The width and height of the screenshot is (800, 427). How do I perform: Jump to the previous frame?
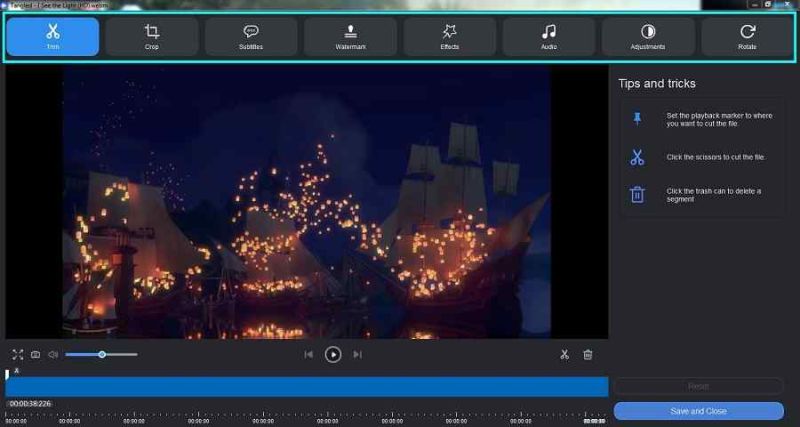click(x=309, y=354)
